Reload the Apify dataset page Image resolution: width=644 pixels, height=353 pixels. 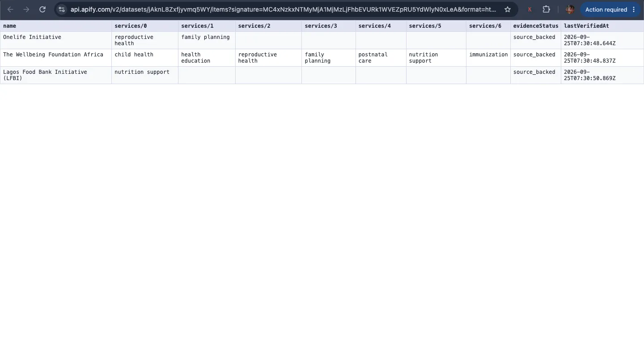(x=42, y=9)
